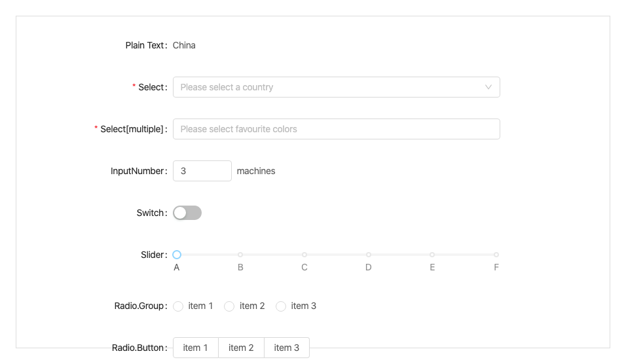Toggle the Switch on
Screen dimensions: 626x364
point(187,213)
